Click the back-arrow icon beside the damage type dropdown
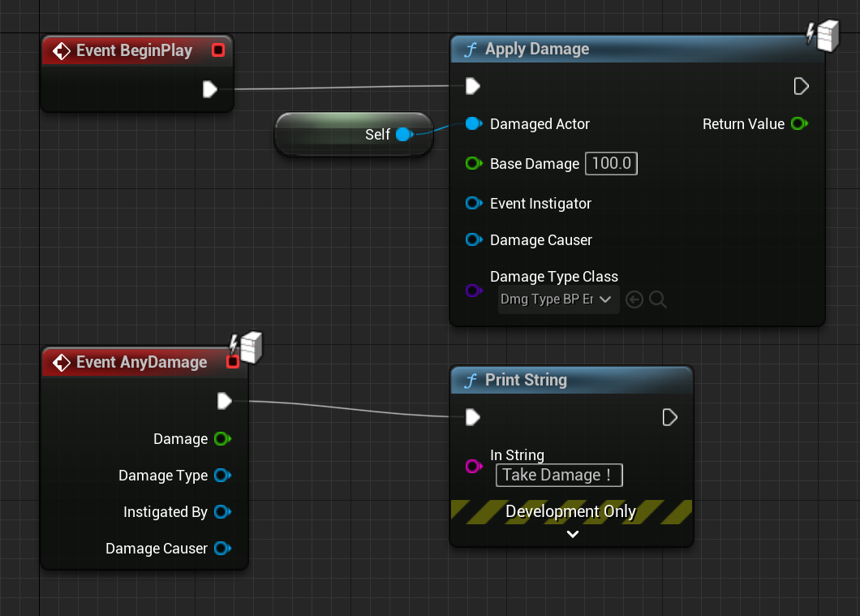This screenshot has width=860, height=616. pyautogui.click(x=634, y=299)
